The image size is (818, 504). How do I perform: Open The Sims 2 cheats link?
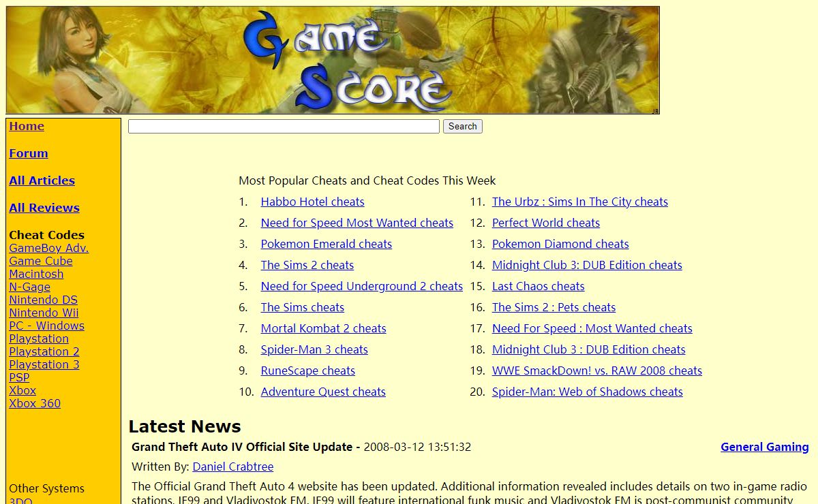click(x=307, y=265)
